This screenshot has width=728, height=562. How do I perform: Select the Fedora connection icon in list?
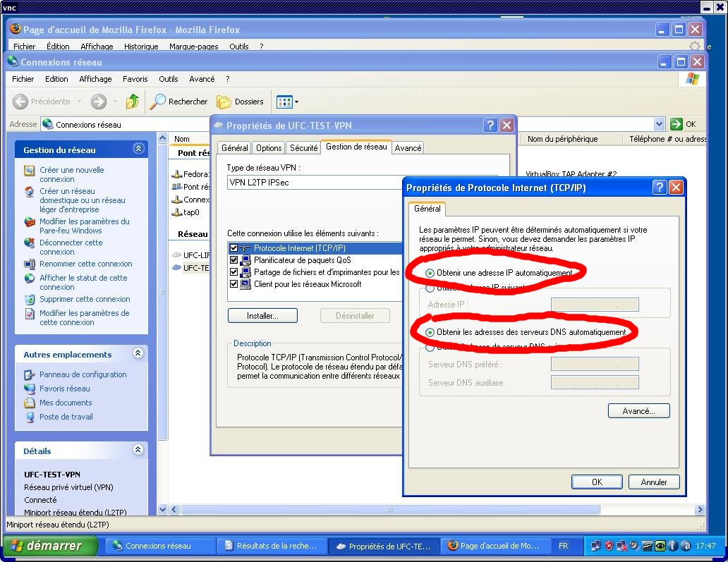tap(177, 174)
